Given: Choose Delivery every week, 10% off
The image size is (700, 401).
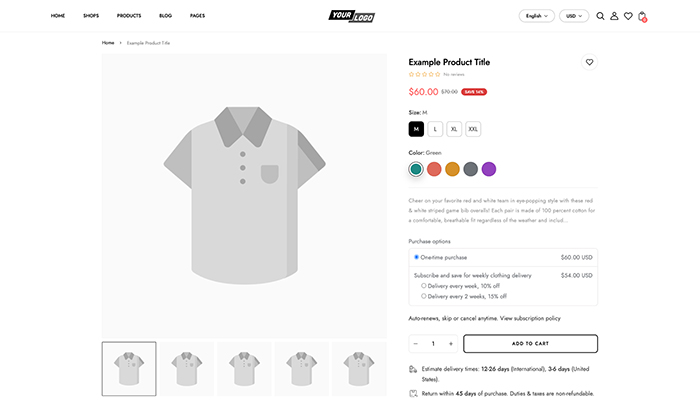Looking at the screenshot, I should [424, 286].
